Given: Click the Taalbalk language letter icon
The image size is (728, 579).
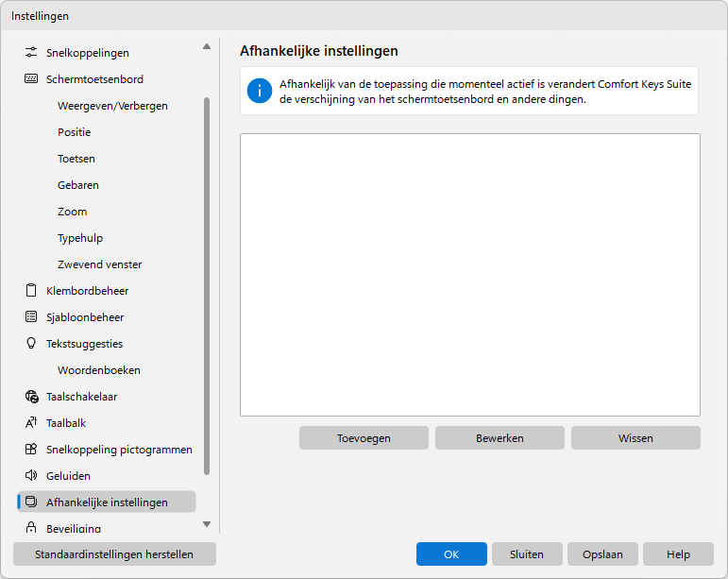Looking at the screenshot, I should [x=31, y=423].
